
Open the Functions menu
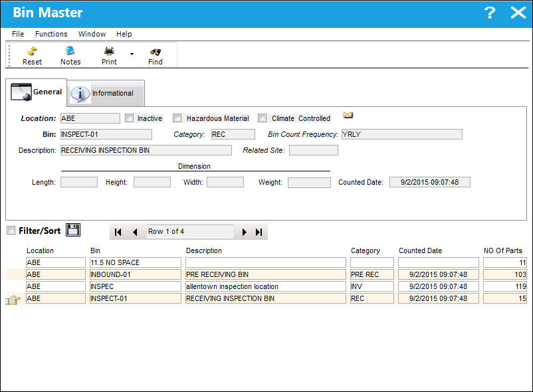click(51, 34)
